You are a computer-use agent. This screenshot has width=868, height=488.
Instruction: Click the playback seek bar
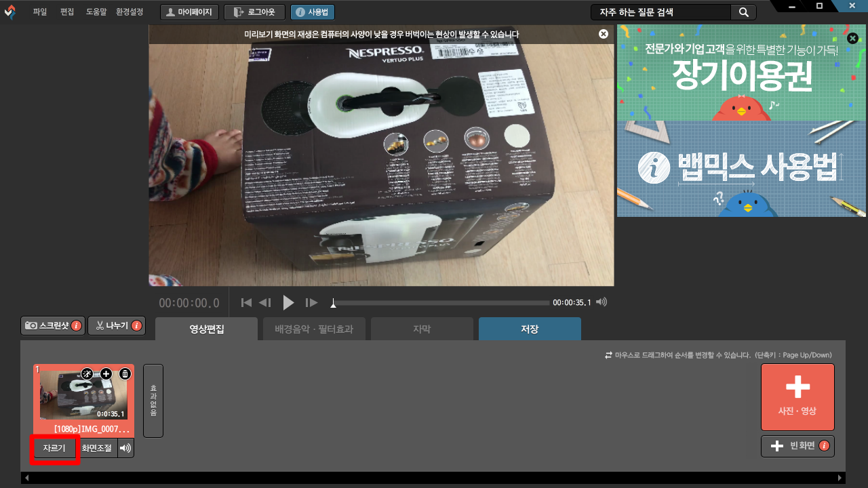(441, 303)
